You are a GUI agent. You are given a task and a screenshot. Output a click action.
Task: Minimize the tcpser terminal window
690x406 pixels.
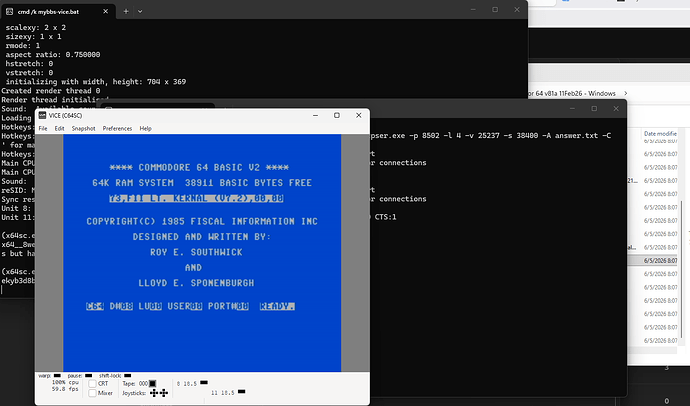572,108
